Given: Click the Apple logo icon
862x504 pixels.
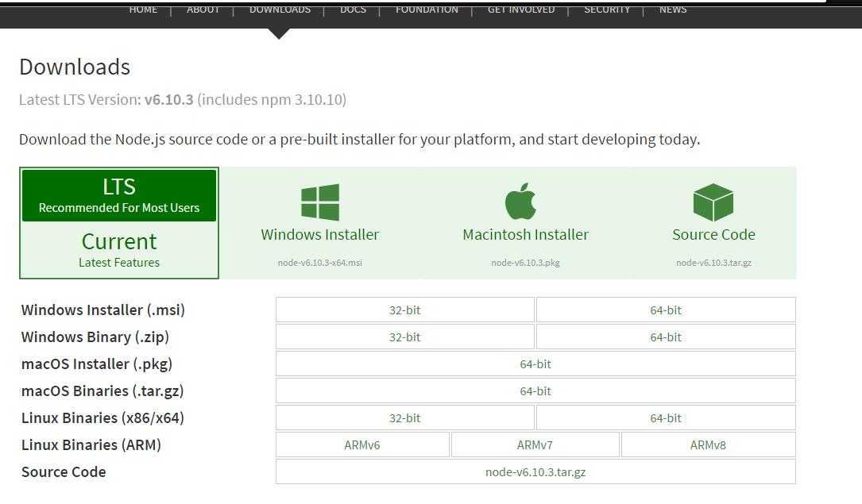Looking at the screenshot, I should [520, 201].
